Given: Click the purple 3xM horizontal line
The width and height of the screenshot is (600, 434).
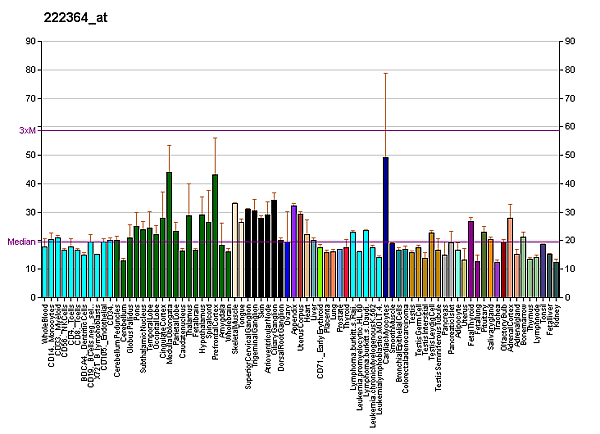Looking at the screenshot, I should 300,129.
